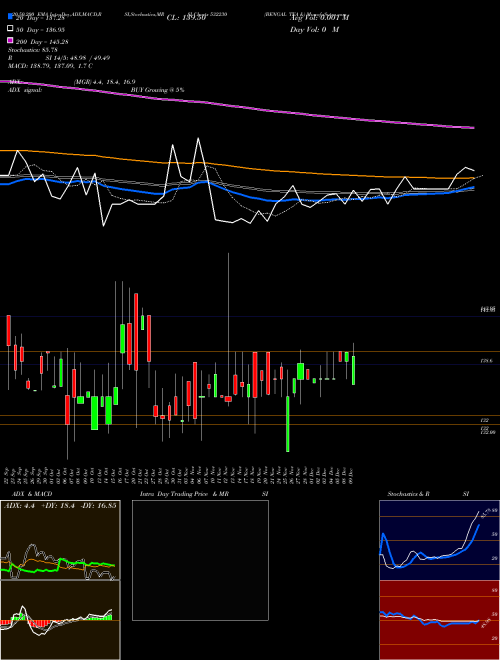This screenshot has height=660, width=500.
Task: Click the RSI 14/5 value '48.98 / 49.49'
Action: click(90, 58)
